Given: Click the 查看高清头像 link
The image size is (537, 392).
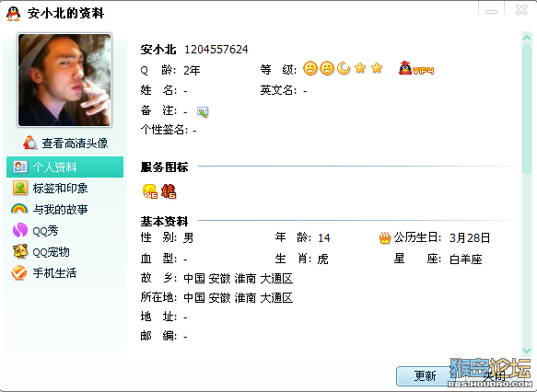Looking at the screenshot, I should click(75, 143).
